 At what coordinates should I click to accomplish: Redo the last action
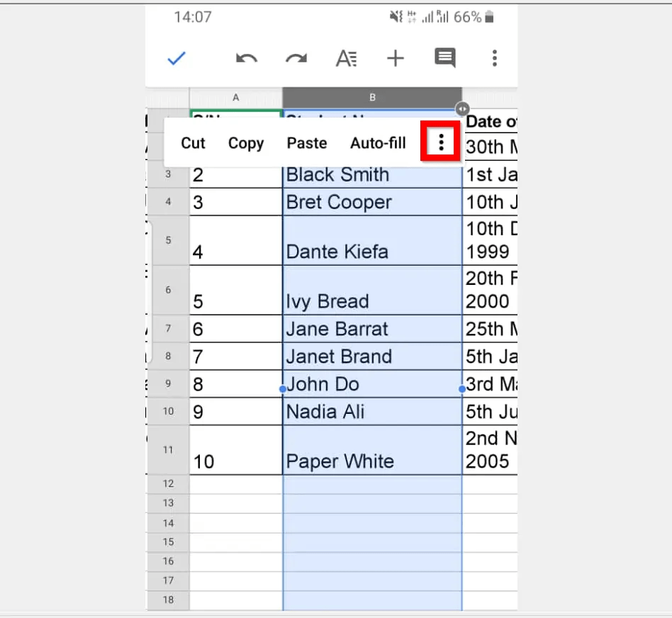click(x=296, y=59)
